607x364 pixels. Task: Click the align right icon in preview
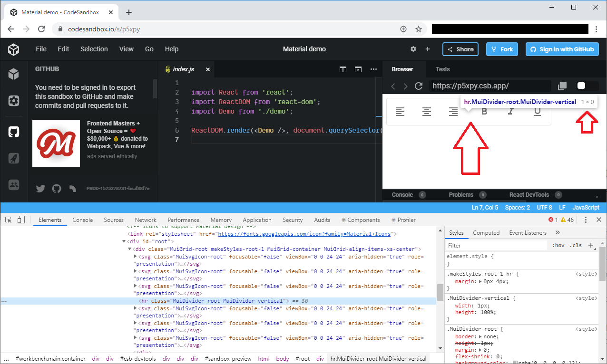pyautogui.click(x=453, y=112)
